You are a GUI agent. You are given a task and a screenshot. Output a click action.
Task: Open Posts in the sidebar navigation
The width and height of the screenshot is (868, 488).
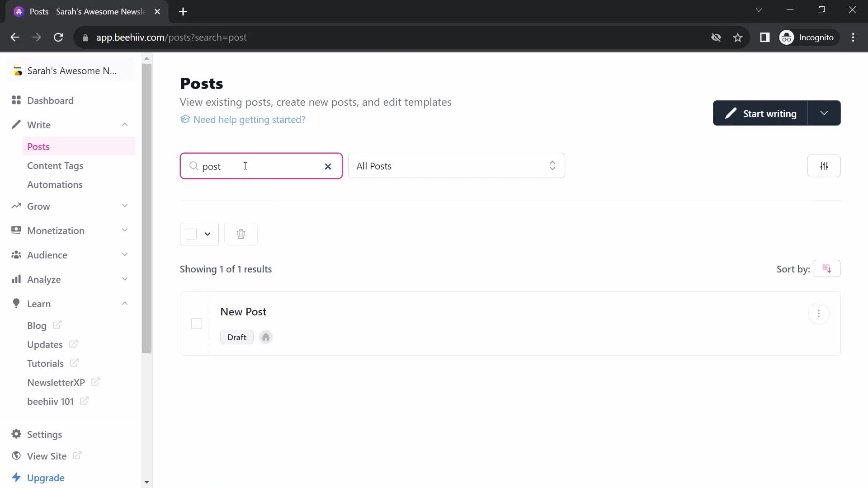38,146
